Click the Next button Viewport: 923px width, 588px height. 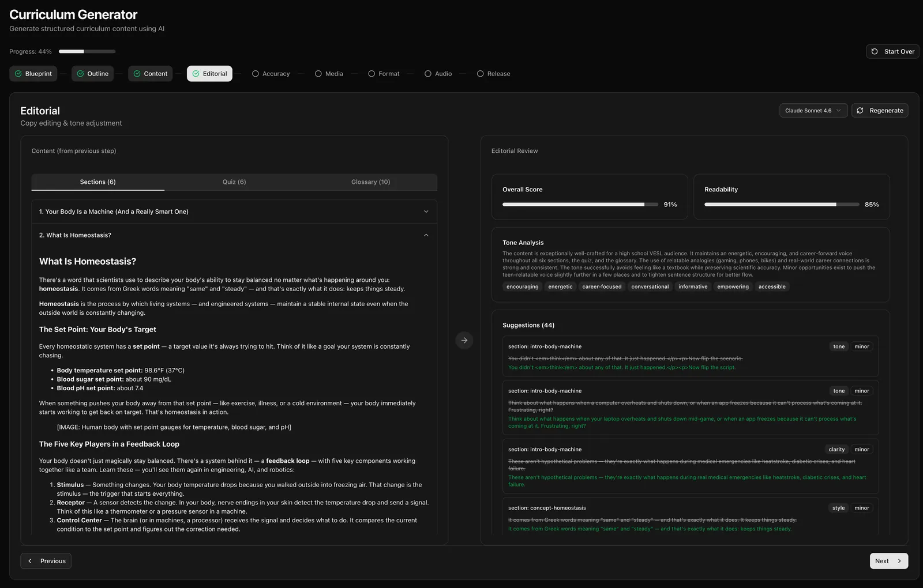click(x=889, y=561)
